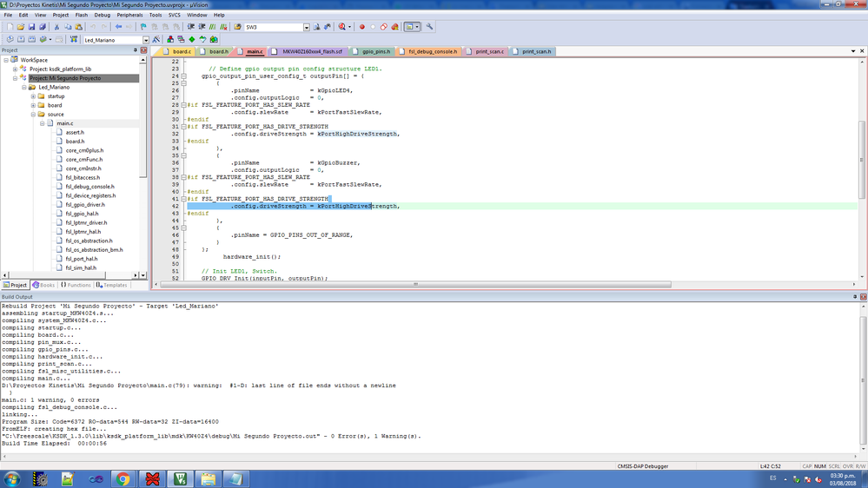This screenshot has width=868, height=488.
Task: Open the SVCS menu
Action: pyautogui.click(x=175, y=15)
